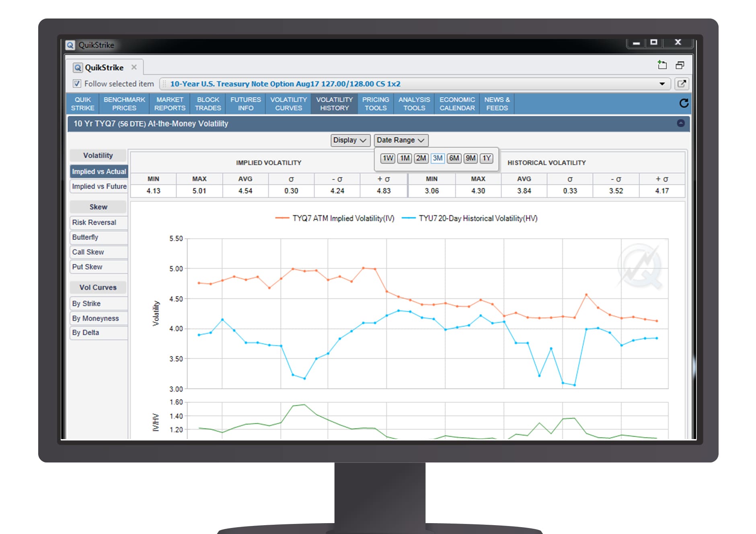Toggle the Follow selected item checkbox
Screen dimensions: 756x534
pos(77,84)
